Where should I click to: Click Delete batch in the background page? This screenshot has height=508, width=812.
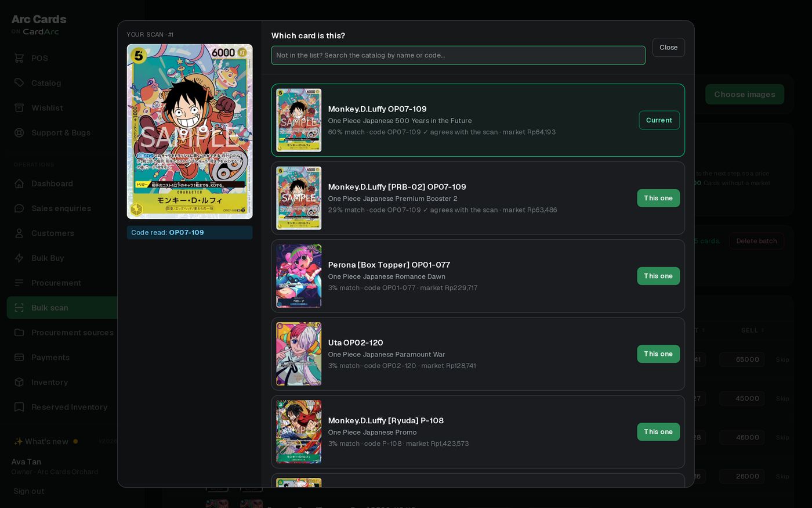[756, 241]
